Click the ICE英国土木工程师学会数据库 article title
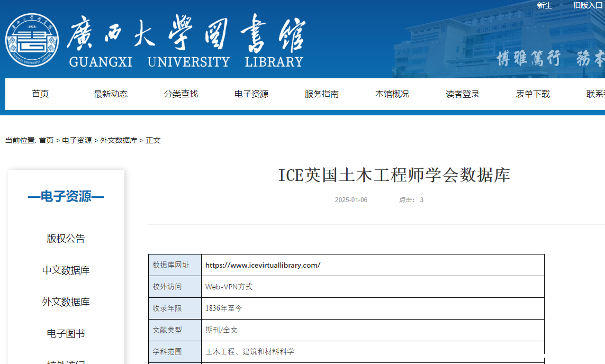This screenshot has height=364, width=605. (394, 175)
